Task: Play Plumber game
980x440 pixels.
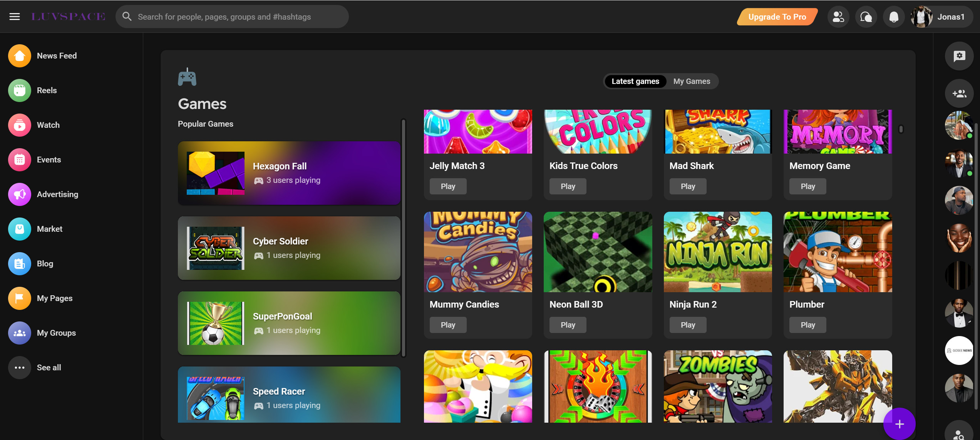Action: coord(808,325)
